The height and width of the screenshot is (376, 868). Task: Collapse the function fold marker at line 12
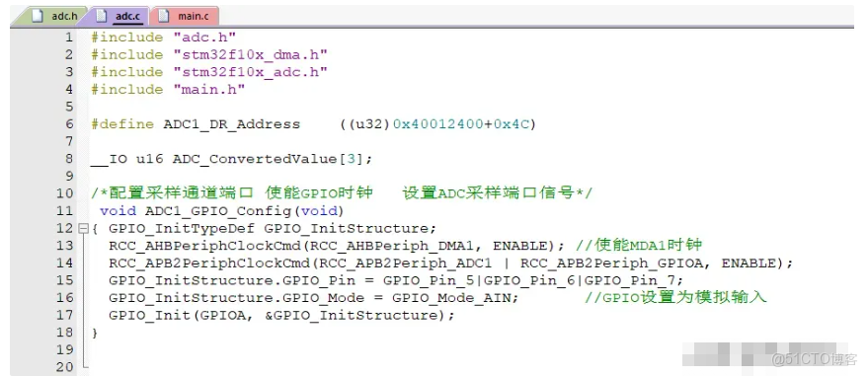click(x=84, y=228)
